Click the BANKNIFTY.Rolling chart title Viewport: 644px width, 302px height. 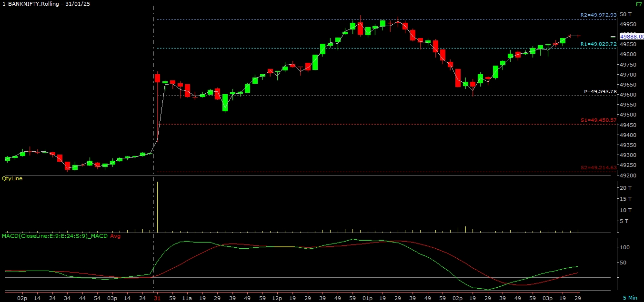[x=47, y=3]
